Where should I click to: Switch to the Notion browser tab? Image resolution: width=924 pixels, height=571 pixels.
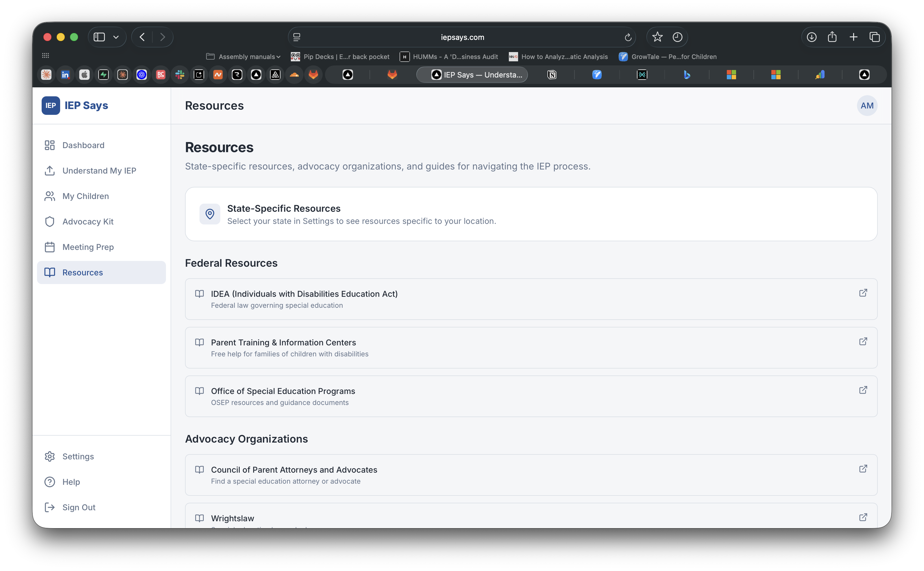pos(551,75)
